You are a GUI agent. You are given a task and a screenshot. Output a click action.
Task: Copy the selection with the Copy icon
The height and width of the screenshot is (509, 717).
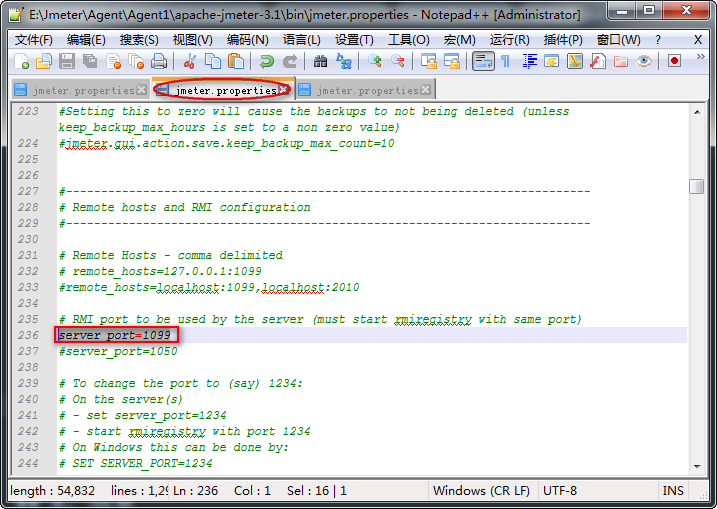point(213,61)
